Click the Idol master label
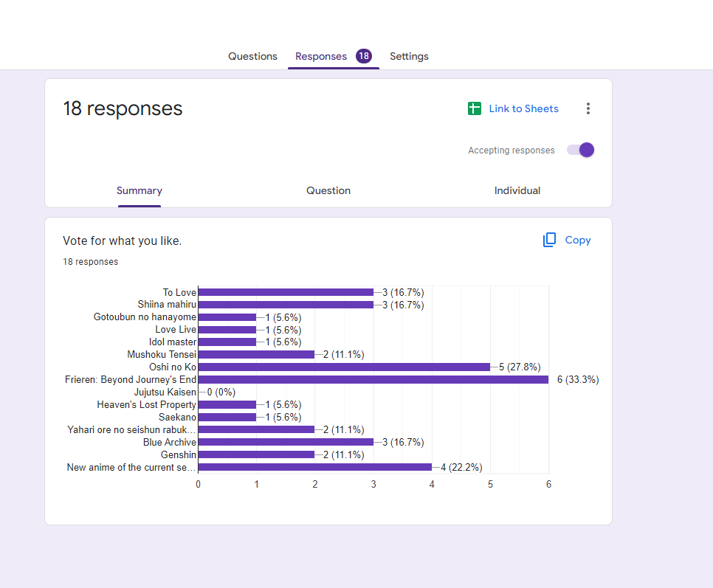Image resolution: width=713 pixels, height=588 pixels. coord(172,342)
